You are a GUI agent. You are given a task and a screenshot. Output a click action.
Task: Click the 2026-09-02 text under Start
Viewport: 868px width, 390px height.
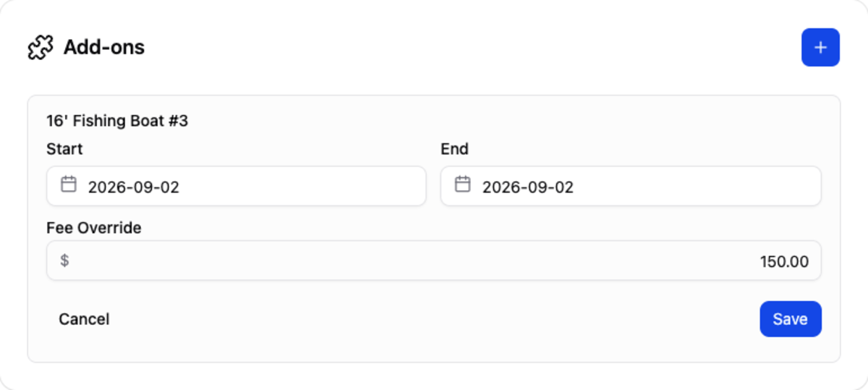(134, 187)
